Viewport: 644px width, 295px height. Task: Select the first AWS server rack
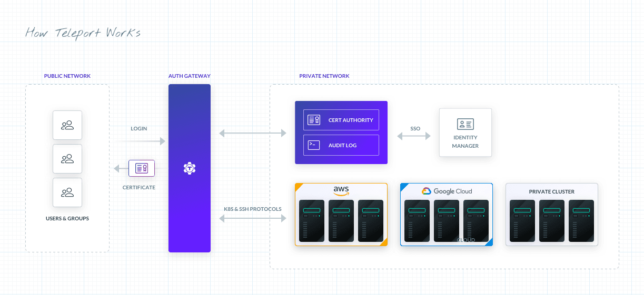pos(312,221)
